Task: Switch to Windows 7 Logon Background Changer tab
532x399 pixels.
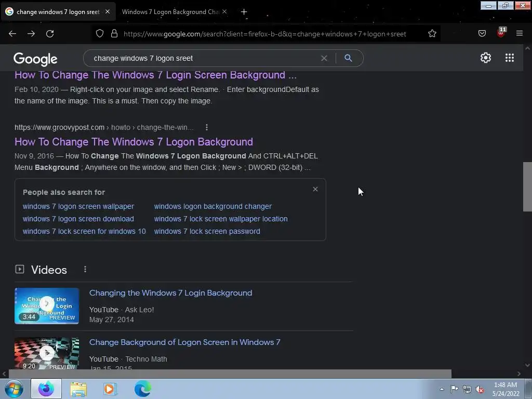Action: tap(170, 12)
